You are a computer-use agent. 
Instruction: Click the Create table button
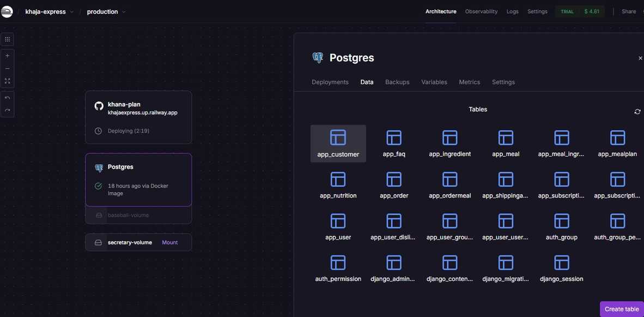click(x=622, y=309)
